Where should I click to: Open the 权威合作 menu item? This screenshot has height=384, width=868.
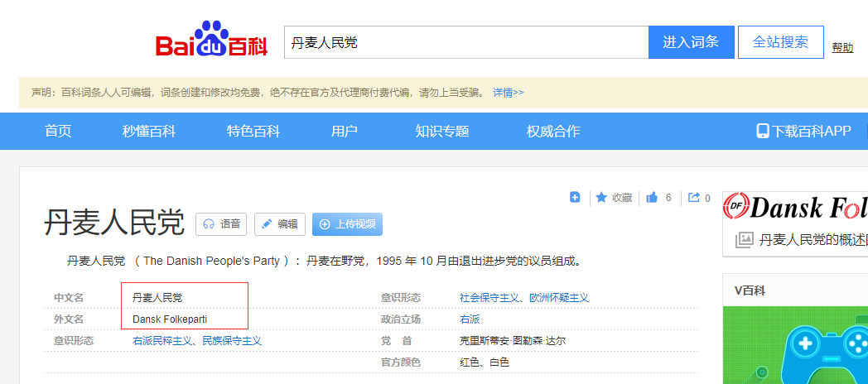tap(553, 131)
